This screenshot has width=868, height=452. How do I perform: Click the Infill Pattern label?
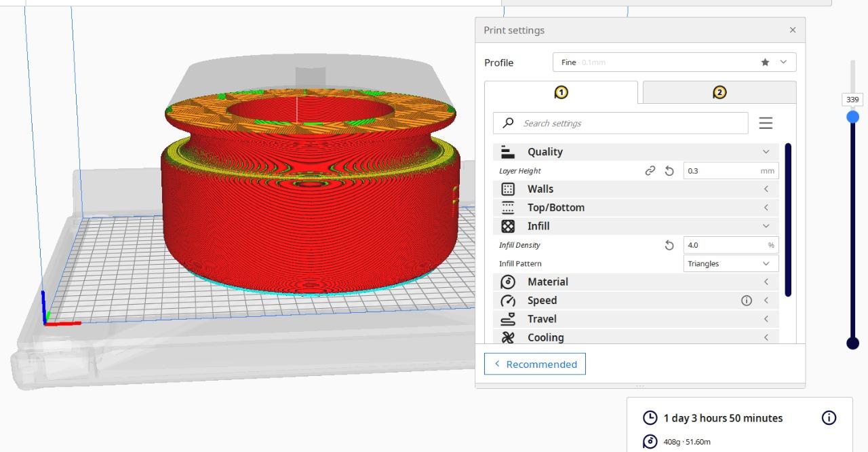click(520, 263)
